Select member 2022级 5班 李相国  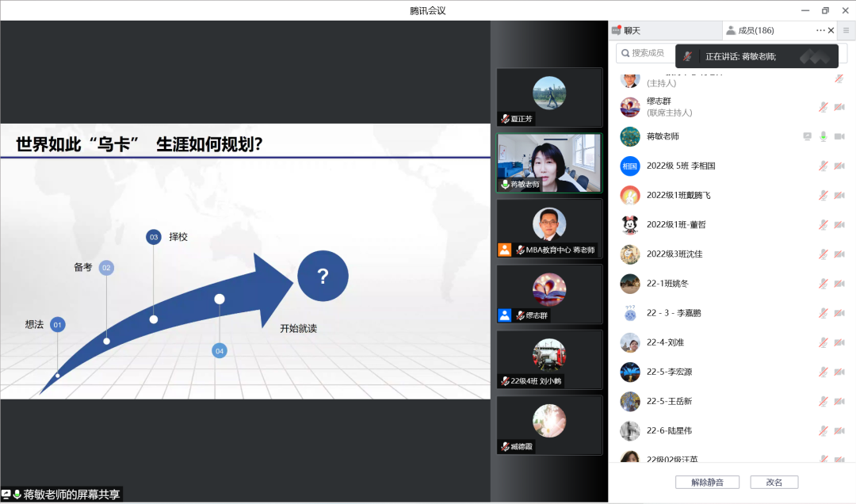[x=732, y=166]
